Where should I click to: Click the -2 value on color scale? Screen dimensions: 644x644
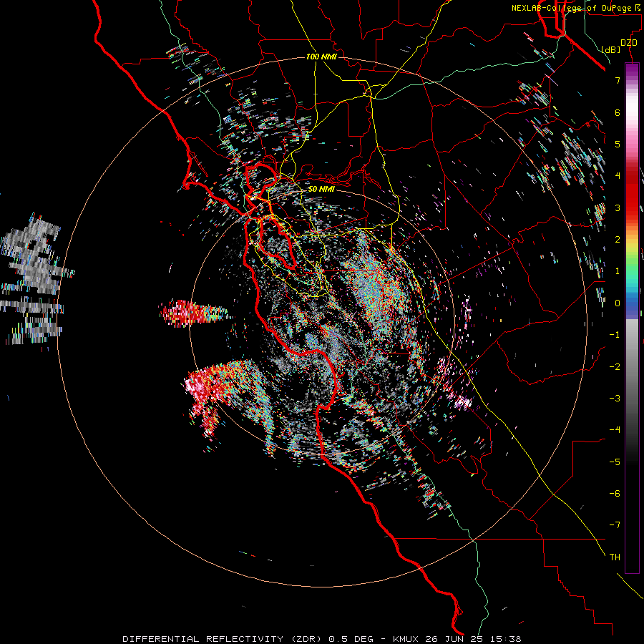point(615,366)
